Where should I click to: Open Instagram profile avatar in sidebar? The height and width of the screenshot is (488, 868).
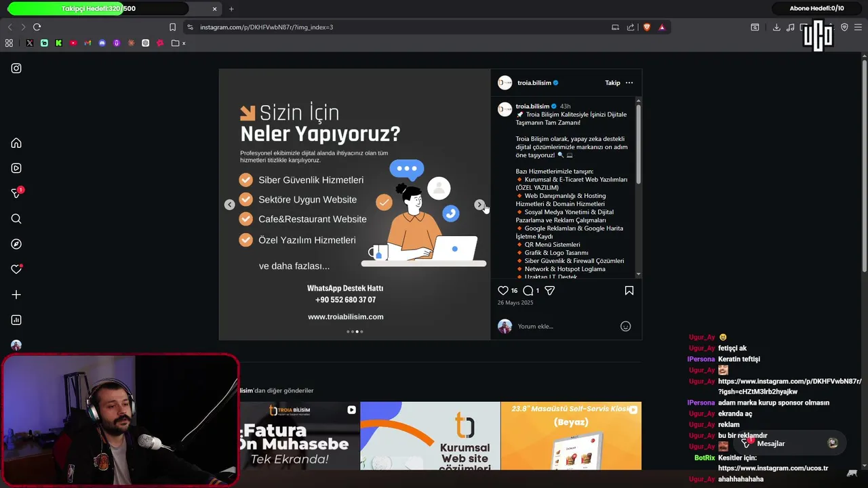(16, 345)
